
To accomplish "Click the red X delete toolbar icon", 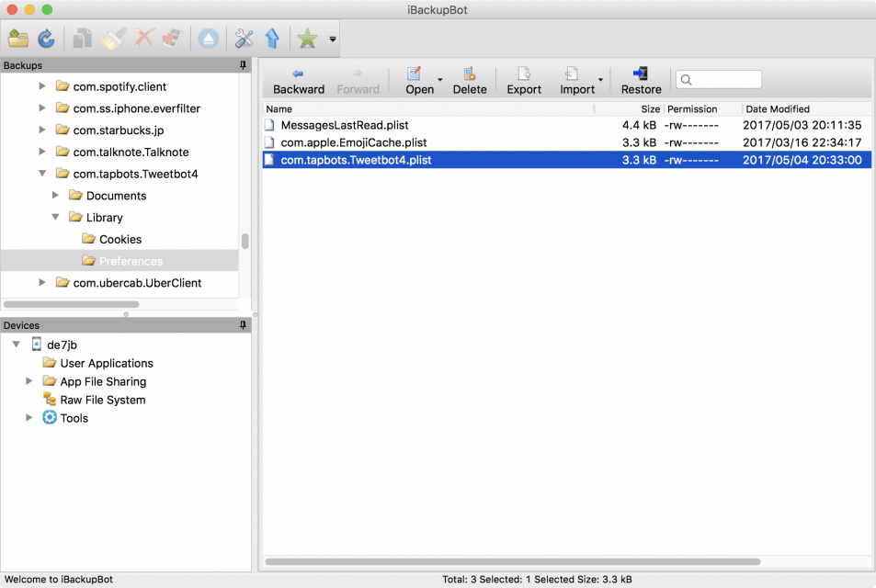I will [x=143, y=39].
